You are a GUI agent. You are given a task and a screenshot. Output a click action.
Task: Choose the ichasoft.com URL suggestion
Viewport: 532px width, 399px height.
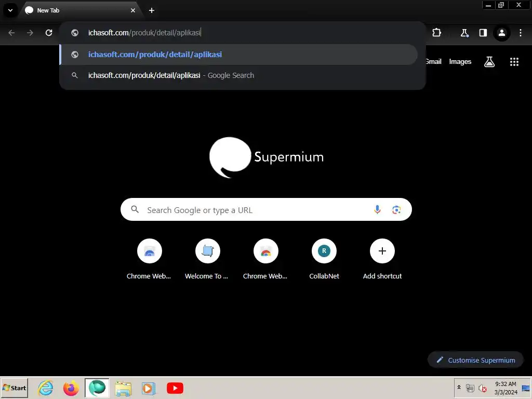tap(238, 54)
